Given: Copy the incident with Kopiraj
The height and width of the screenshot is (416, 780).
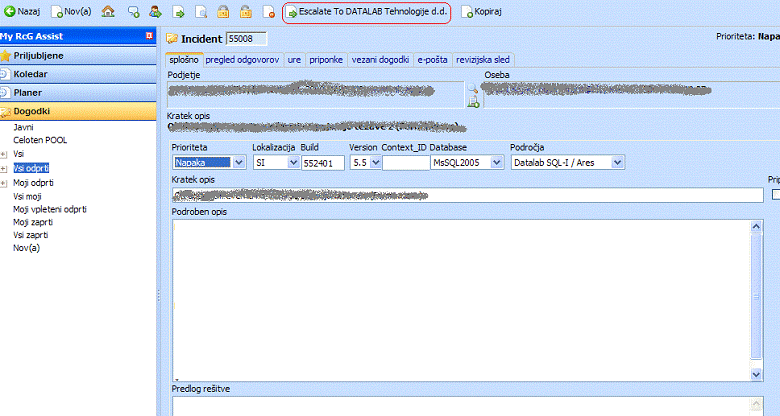Looking at the screenshot, I should (x=481, y=11).
